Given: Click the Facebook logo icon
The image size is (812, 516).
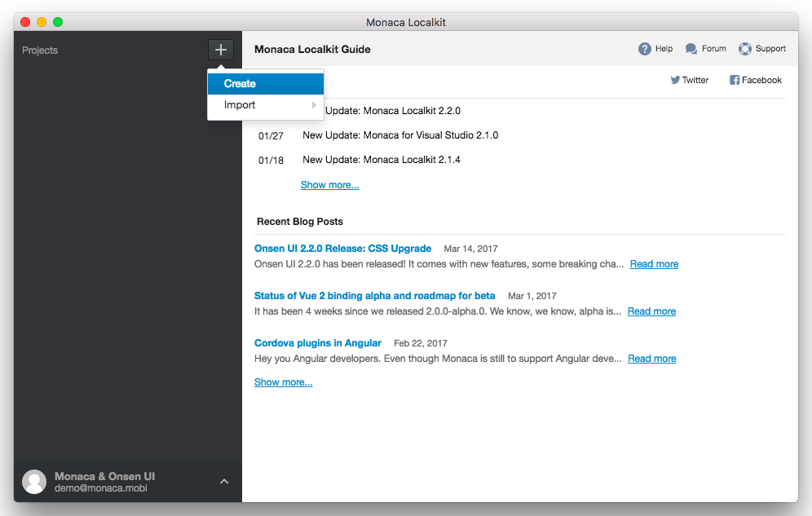Looking at the screenshot, I should (735, 80).
